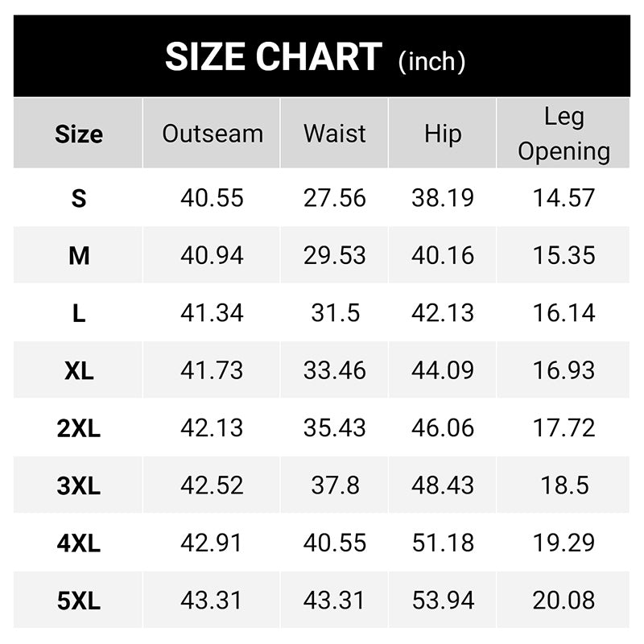Select the M size row label

79,256
